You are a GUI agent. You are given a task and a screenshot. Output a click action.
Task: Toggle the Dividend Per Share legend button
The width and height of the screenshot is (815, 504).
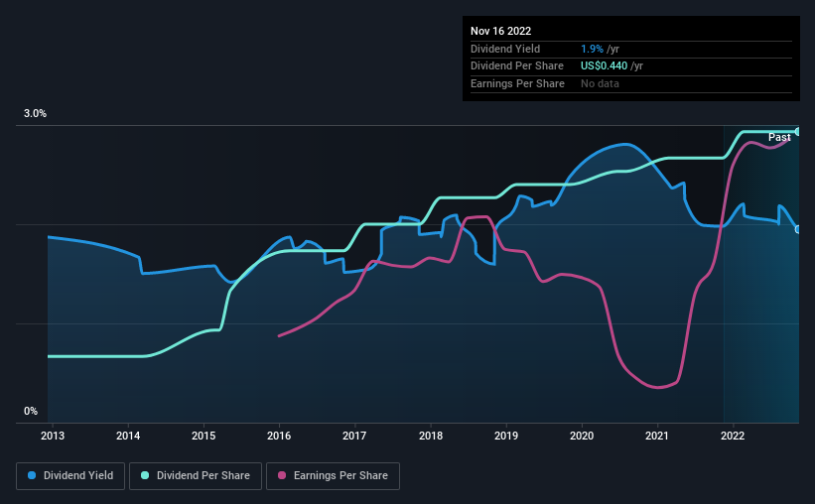pos(196,476)
